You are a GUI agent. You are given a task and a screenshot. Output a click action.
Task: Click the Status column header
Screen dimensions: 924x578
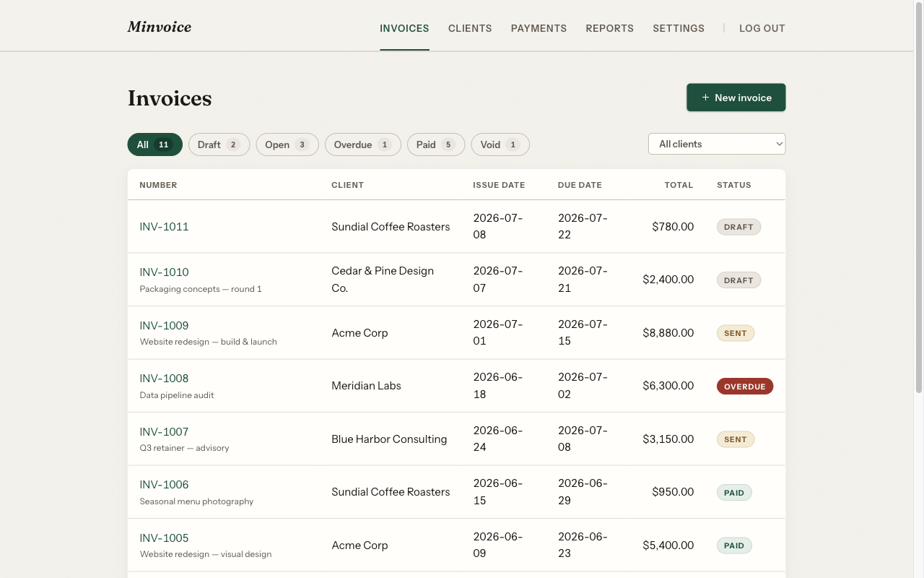click(x=734, y=185)
